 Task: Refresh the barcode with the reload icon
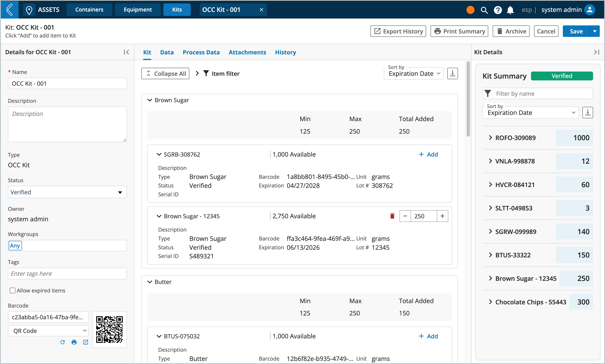click(x=62, y=342)
